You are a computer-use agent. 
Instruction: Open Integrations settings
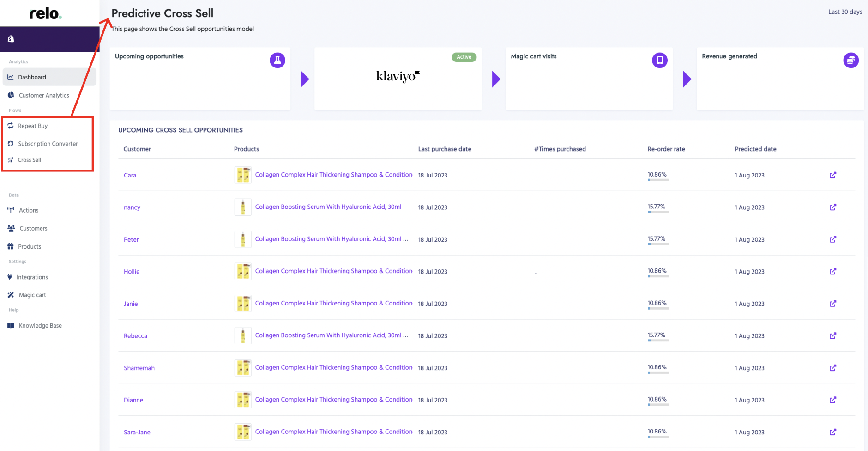[x=32, y=277]
